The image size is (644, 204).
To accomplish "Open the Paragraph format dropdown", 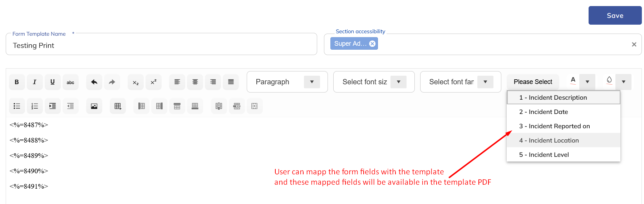I will [311, 82].
